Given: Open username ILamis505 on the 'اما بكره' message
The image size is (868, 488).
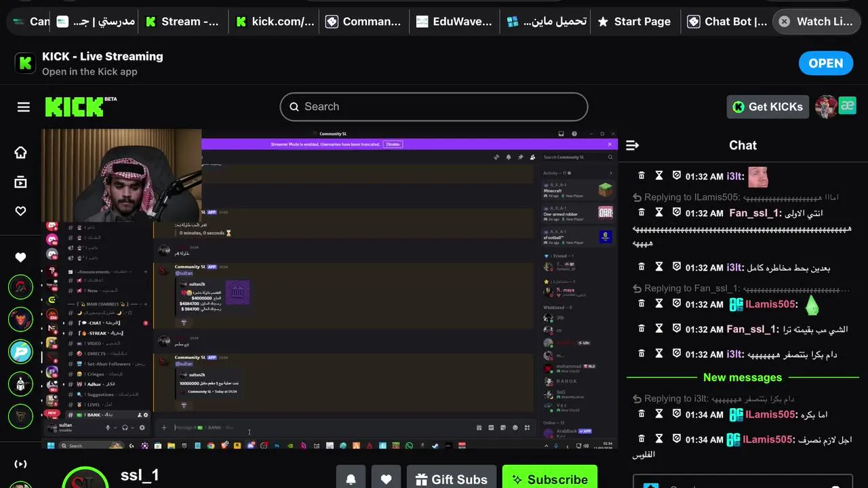Looking at the screenshot, I should click(x=770, y=414).
